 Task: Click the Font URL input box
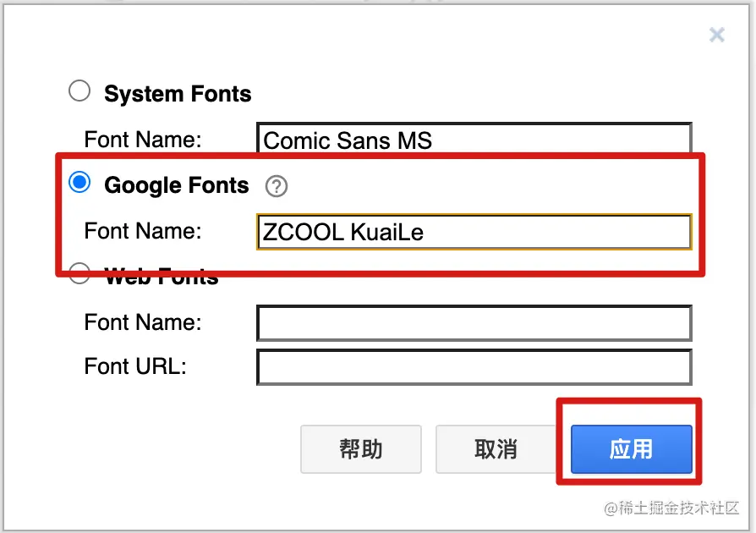[474, 366]
